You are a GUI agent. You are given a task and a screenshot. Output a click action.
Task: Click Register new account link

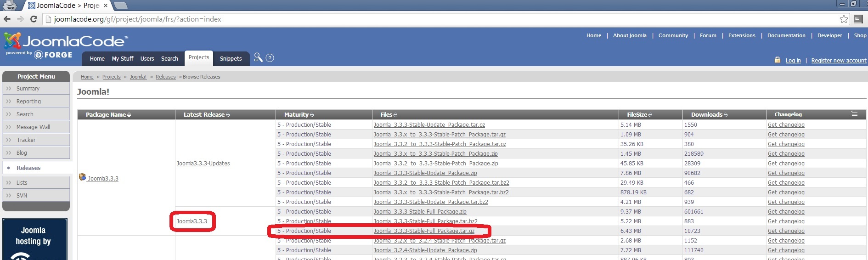(839, 61)
